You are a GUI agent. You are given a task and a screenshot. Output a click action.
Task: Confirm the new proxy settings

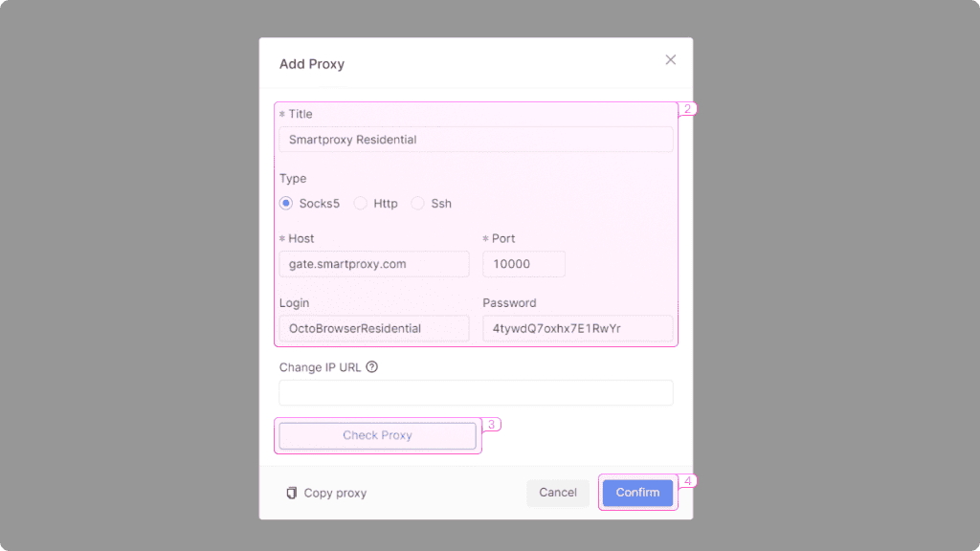point(637,492)
